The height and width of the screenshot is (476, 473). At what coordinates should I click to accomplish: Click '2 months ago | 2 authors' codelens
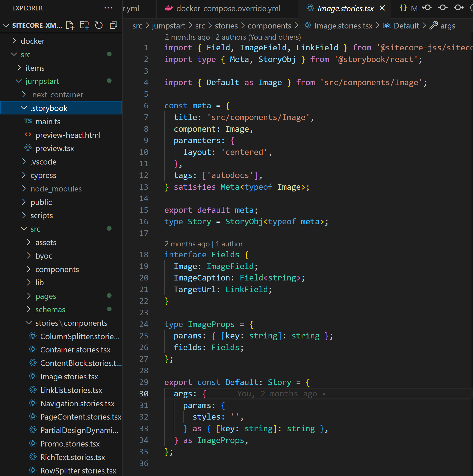(233, 37)
